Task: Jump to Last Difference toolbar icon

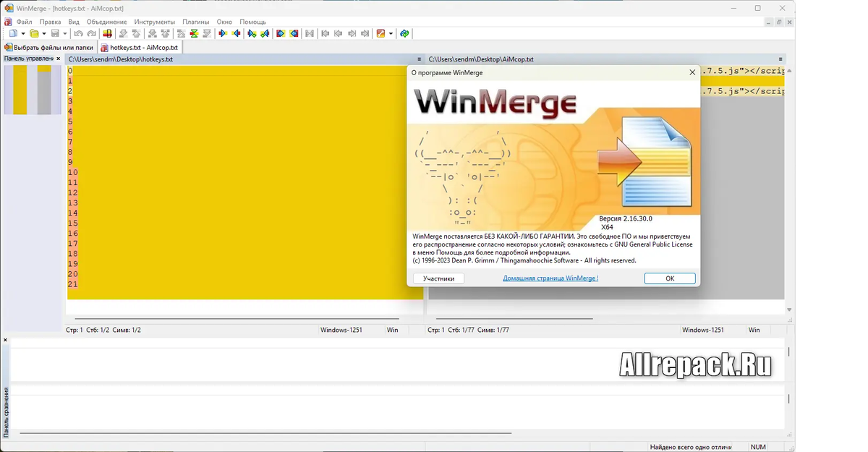Action: click(x=207, y=33)
